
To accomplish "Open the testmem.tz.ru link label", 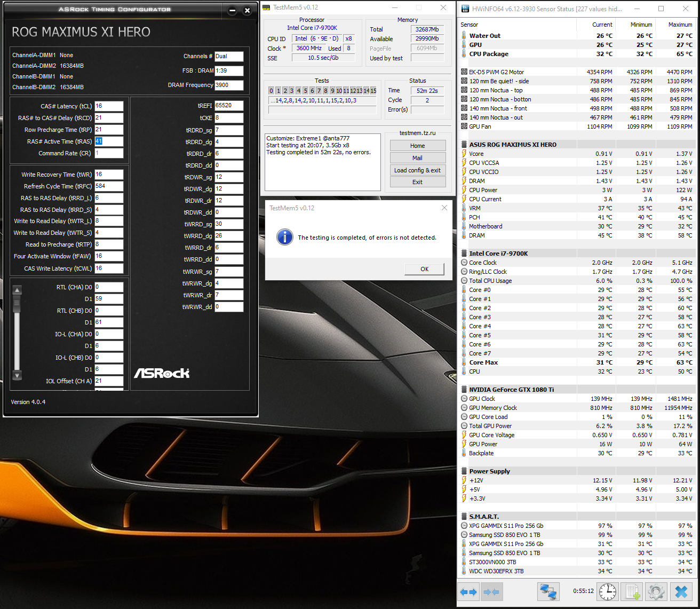I will 417,133.
